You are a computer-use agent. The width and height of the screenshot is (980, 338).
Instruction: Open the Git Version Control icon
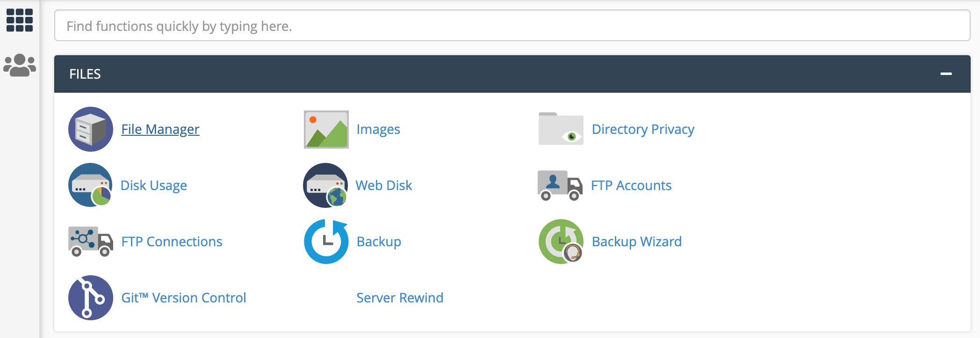(x=91, y=298)
